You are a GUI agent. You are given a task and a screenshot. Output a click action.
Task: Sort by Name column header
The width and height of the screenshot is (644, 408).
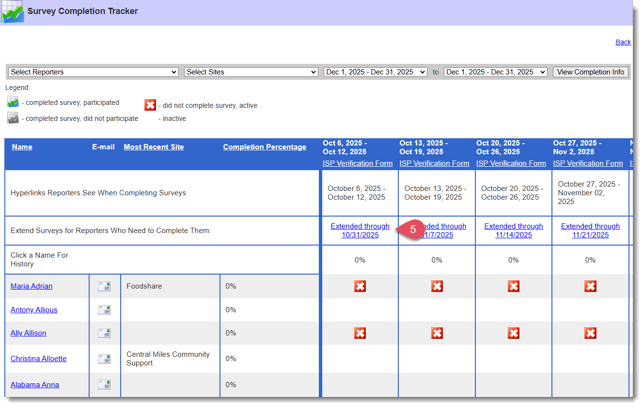(x=22, y=147)
